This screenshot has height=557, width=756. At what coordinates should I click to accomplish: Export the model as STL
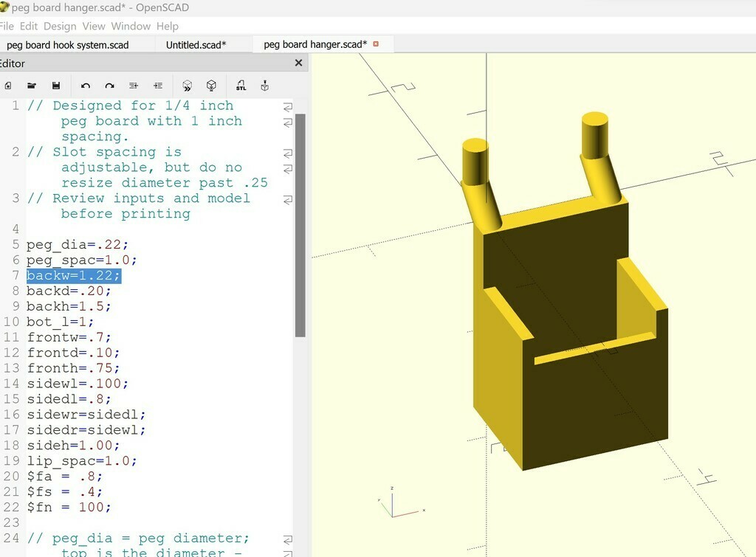(x=241, y=86)
